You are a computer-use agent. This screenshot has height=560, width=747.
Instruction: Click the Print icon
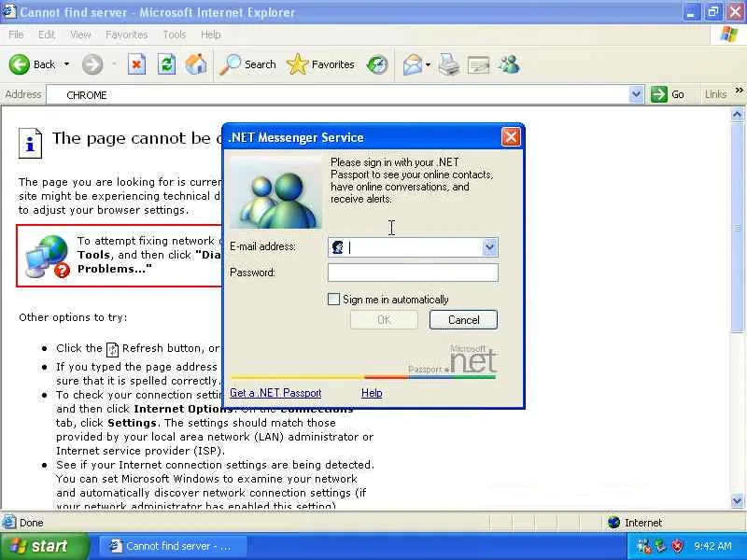click(x=449, y=64)
